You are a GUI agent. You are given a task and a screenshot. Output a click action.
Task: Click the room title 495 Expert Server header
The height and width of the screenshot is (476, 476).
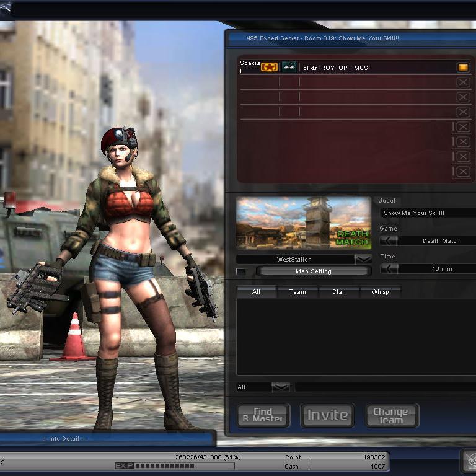coord(322,38)
